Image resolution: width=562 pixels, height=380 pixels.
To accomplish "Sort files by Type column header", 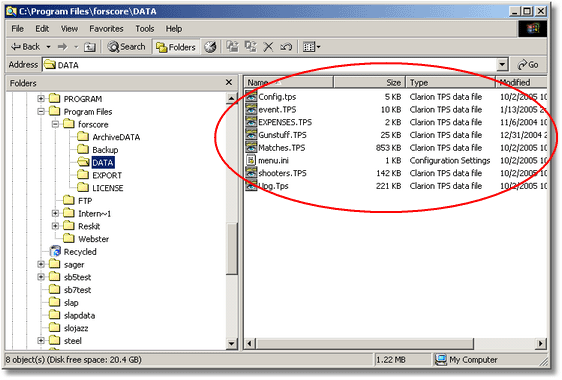I will click(x=451, y=82).
